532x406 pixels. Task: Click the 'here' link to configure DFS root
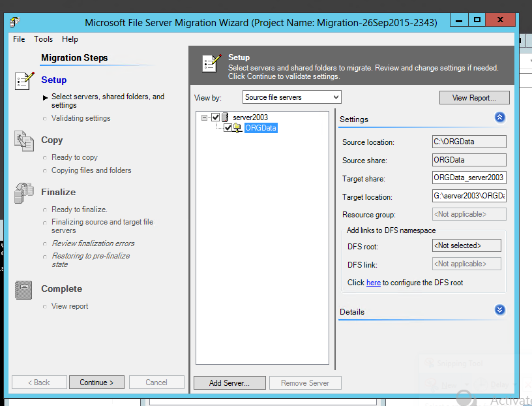click(373, 283)
